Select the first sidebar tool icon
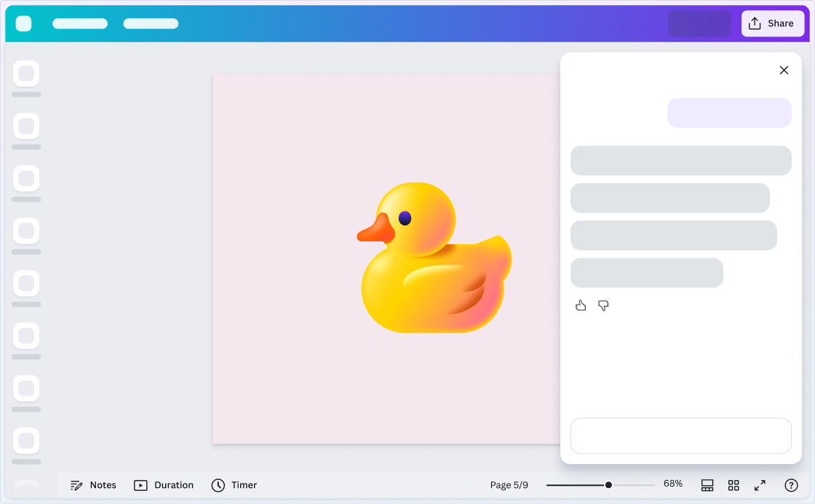This screenshot has height=504, width=815. point(26,73)
